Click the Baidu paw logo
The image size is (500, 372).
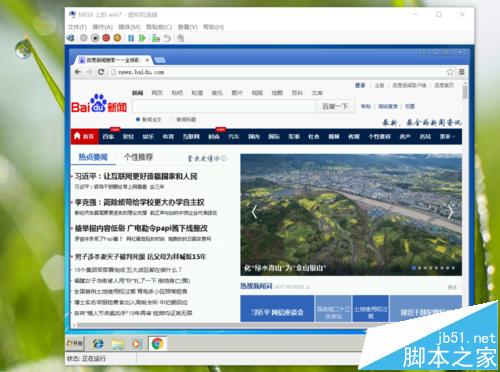click(99, 103)
